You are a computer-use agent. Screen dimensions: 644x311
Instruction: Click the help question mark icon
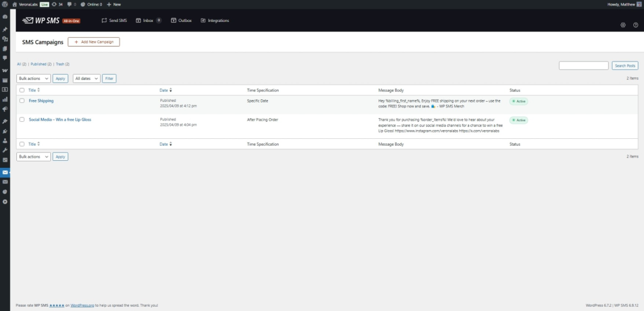(x=635, y=25)
